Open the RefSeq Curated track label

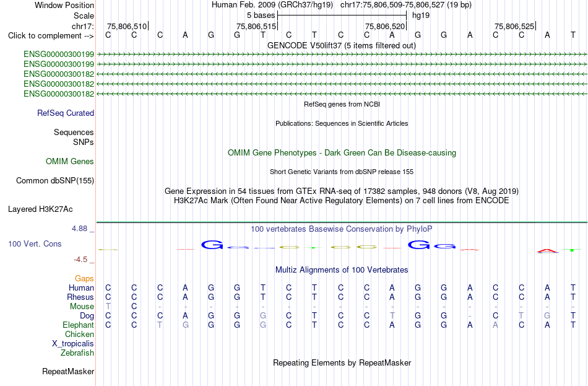pyautogui.click(x=66, y=113)
